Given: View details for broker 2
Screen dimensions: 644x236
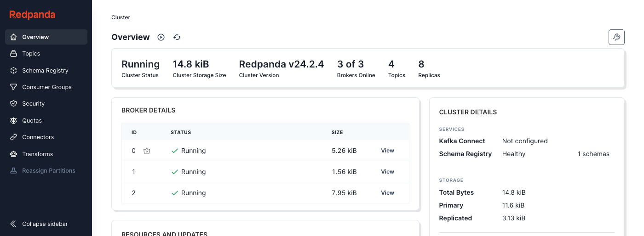Looking at the screenshot, I should [387, 193].
